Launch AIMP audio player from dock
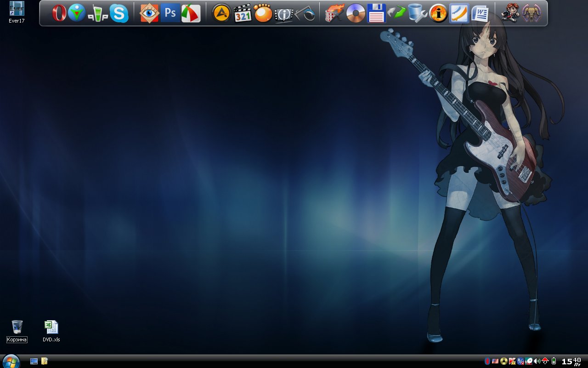 pyautogui.click(x=221, y=13)
